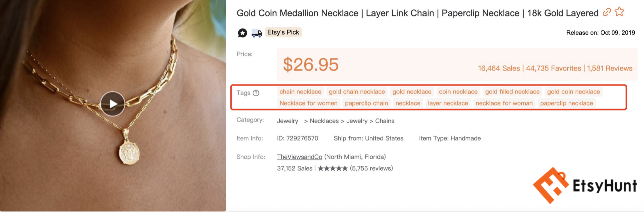Select the "chain necklace" tag

300,92
